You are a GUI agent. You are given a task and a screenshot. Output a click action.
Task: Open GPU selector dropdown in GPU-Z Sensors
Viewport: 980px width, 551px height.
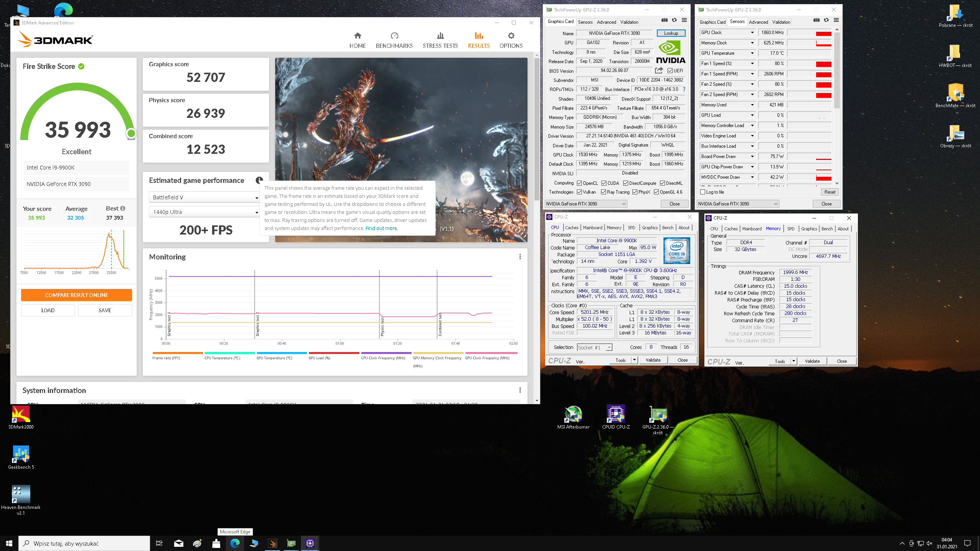click(738, 204)
